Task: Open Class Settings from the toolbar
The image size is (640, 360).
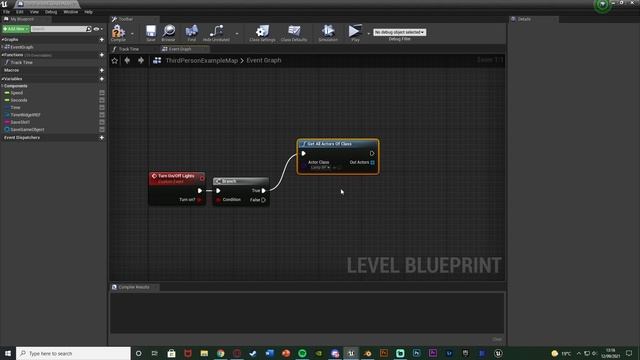Action: point(262,32)
